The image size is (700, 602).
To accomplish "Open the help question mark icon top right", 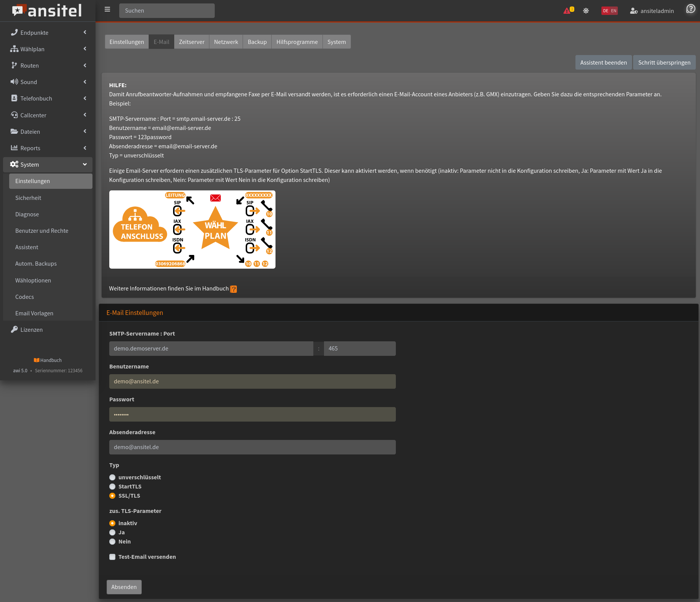I will (x=690, y=9).
